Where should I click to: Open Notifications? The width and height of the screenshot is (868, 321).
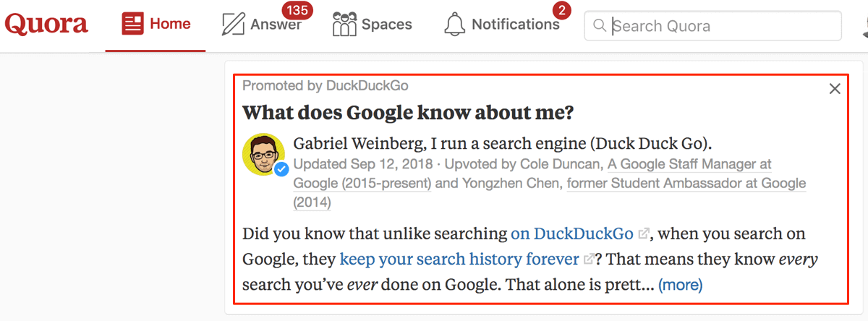(501, 25)
